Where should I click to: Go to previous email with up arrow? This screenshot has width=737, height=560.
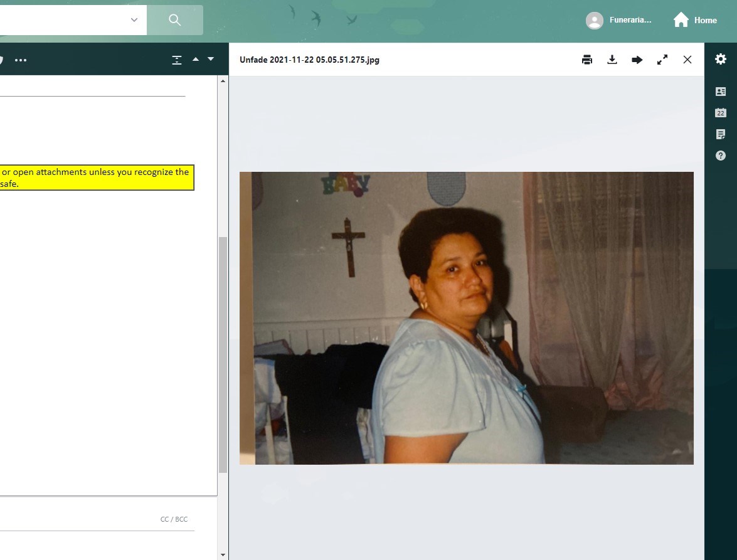coord(196,59)
